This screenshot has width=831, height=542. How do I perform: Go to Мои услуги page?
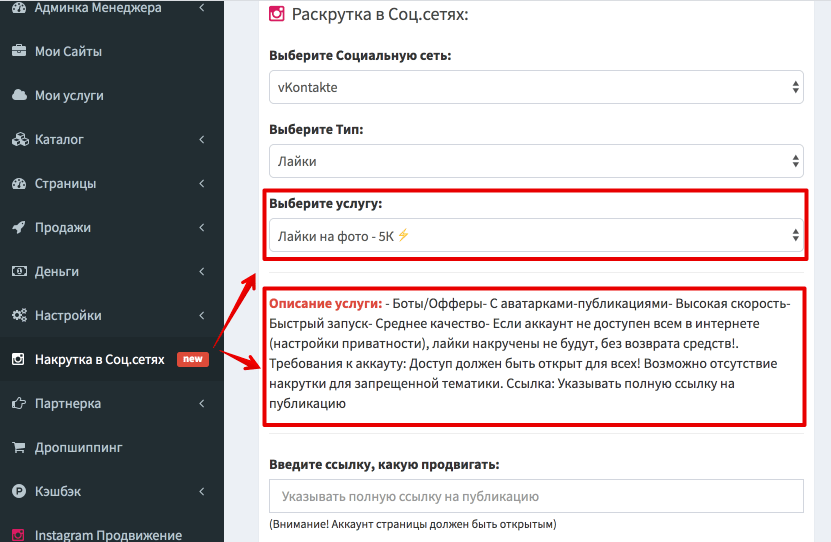69,95
